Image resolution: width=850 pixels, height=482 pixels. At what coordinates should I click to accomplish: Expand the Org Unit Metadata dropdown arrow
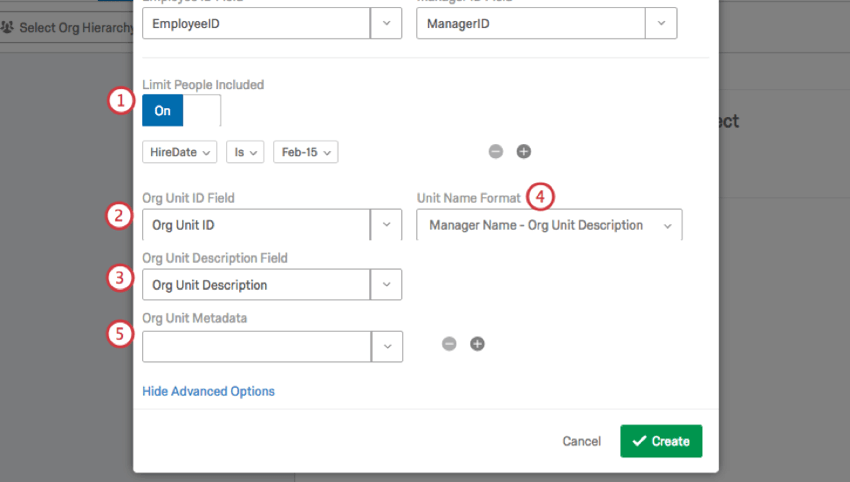pos(386,346)
